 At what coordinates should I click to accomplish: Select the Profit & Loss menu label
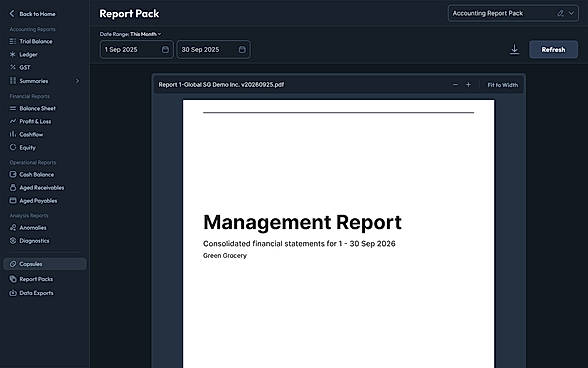35,121
